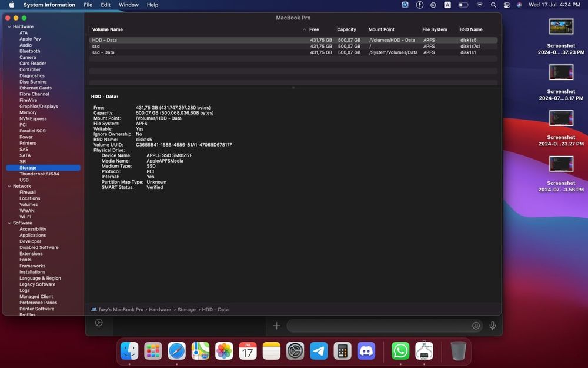Screen dimensions: 588x368
Task: Open Discord in the Dock
Action: pyautogui.click(x=366, y=352)
